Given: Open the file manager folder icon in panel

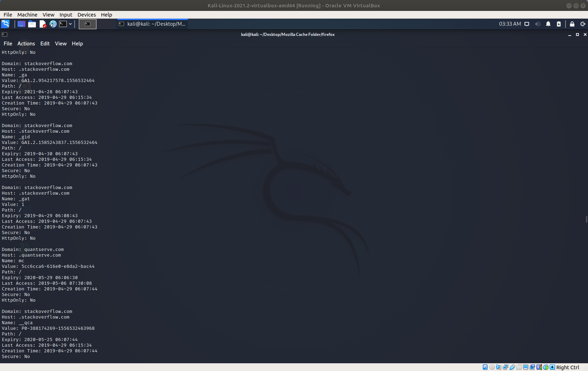Looking at the screenshot, I should point(32,24).
